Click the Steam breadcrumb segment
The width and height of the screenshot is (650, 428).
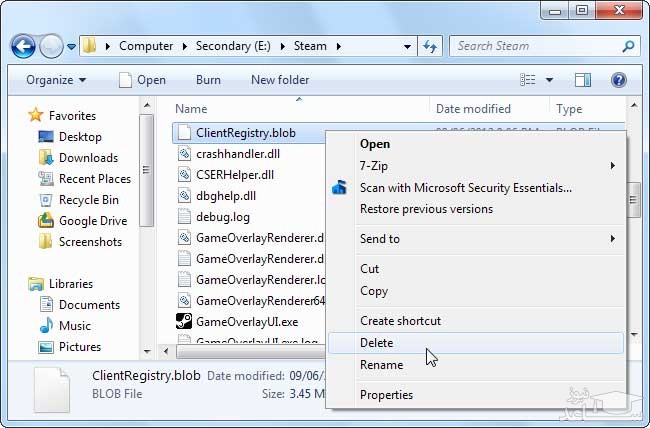[310, 46]
